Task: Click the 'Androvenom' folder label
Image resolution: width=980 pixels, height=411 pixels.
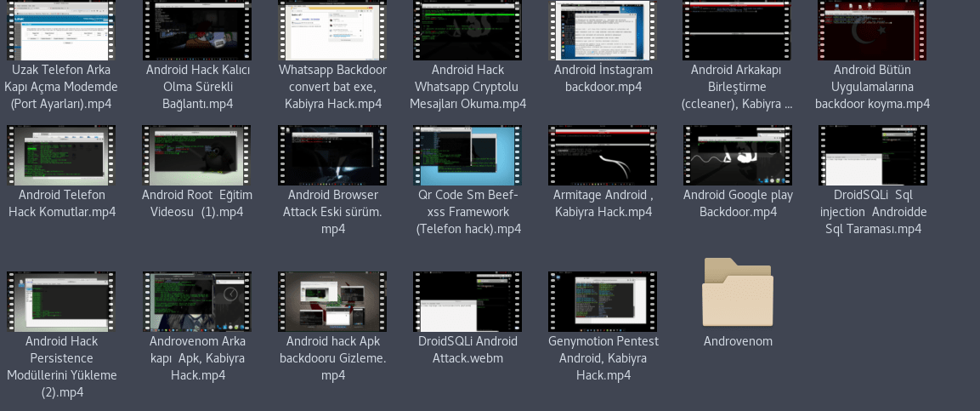Action: [x=738, y=341]
